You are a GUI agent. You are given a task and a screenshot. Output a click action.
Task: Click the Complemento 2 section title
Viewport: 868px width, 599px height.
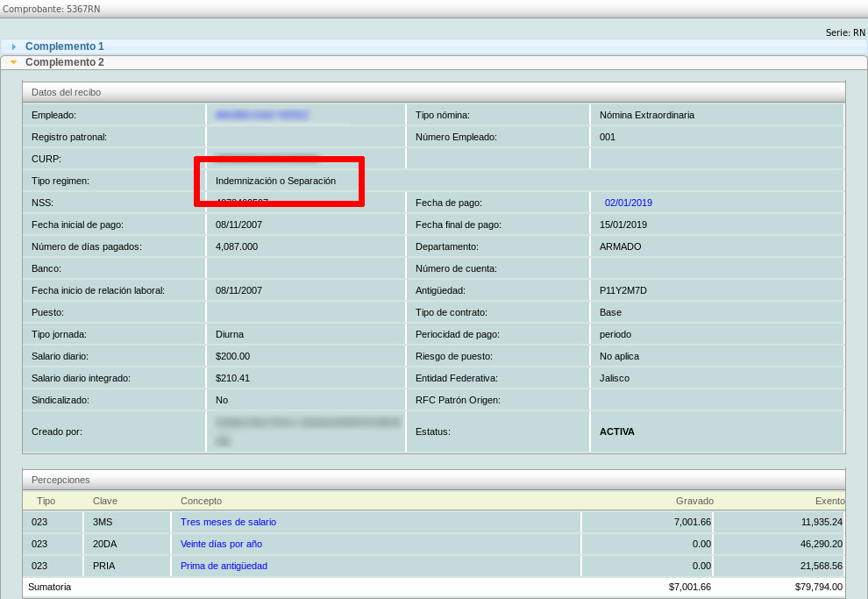(64, 63)
